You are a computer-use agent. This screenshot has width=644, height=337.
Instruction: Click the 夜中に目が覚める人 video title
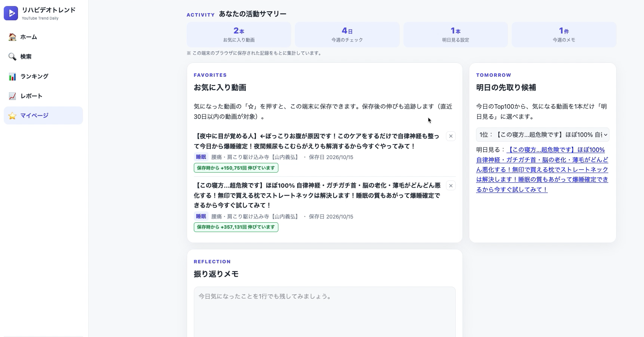316,141
